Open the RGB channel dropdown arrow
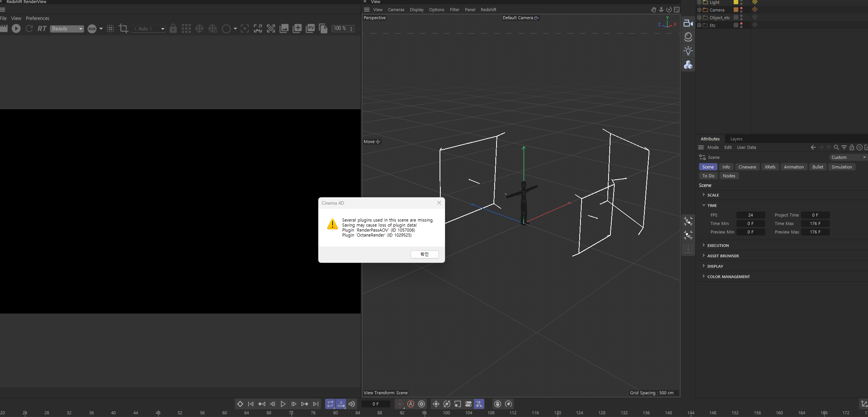Viewport: 868px width, 417px height. pos(101,29)
